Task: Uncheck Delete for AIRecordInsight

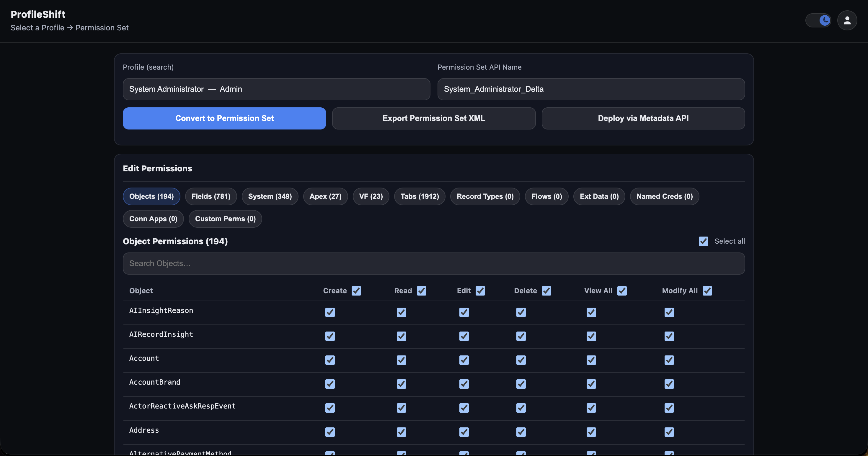Action: 521,336
